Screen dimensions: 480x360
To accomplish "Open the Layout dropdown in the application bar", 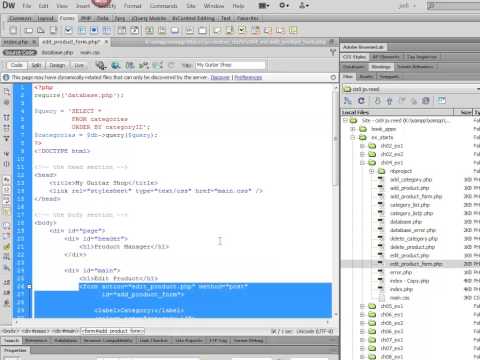I will (264, 6).
